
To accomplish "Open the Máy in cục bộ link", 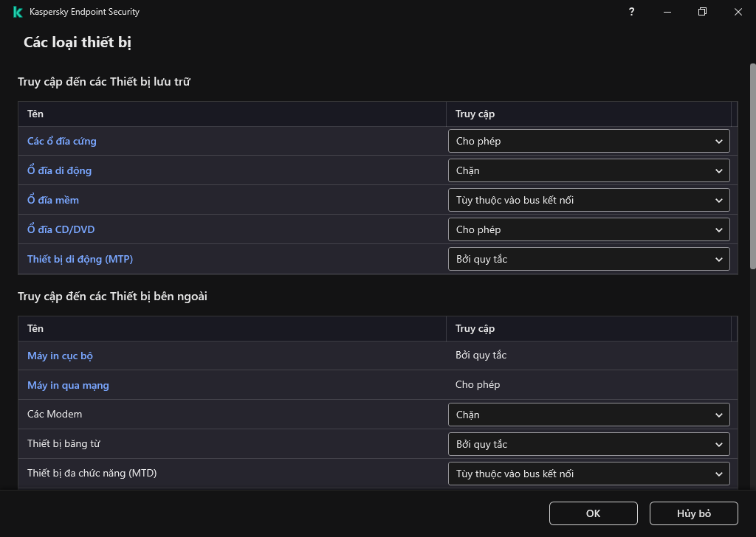I will click(x=60, y=356).
